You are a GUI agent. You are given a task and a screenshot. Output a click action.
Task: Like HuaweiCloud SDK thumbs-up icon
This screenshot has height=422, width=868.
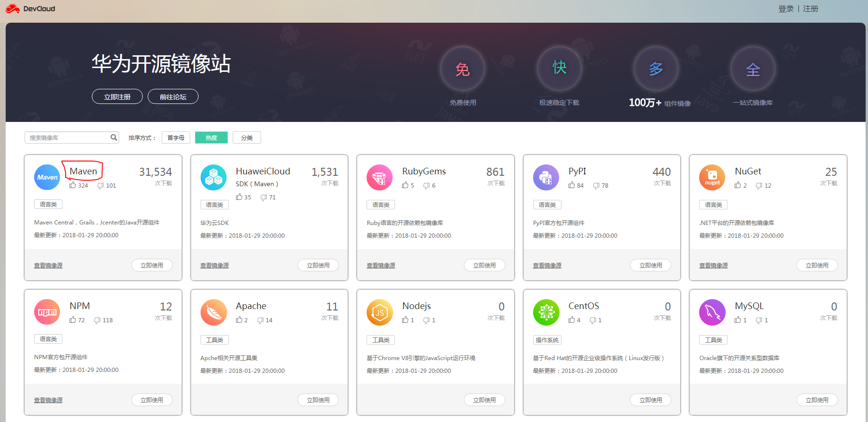[x=239, y=197]
